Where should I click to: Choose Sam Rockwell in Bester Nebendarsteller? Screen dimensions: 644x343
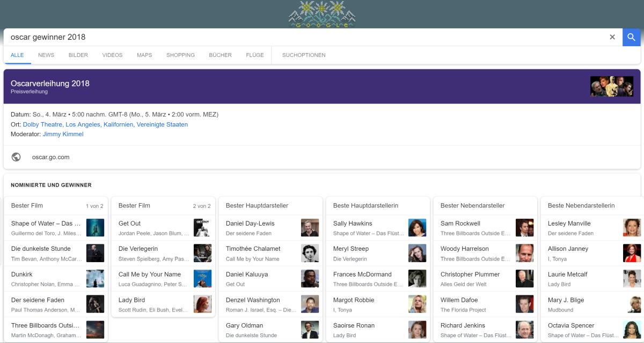tap(460, 223)
